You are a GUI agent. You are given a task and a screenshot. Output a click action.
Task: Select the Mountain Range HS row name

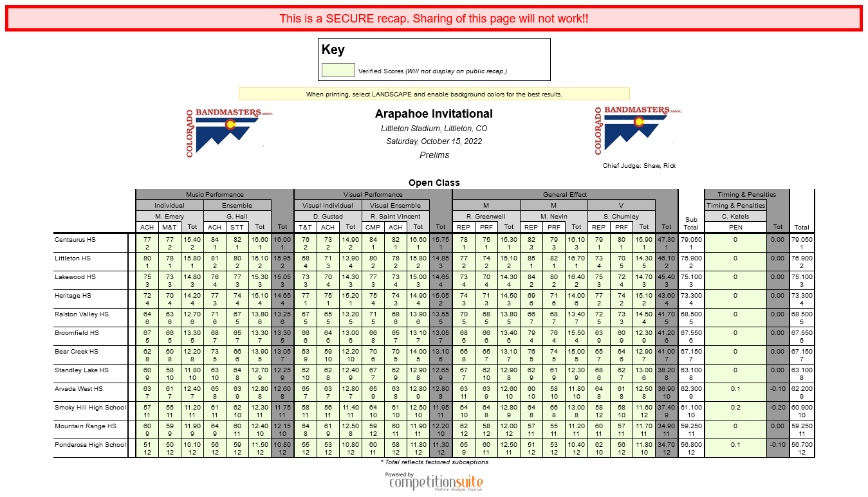(86, 426)
